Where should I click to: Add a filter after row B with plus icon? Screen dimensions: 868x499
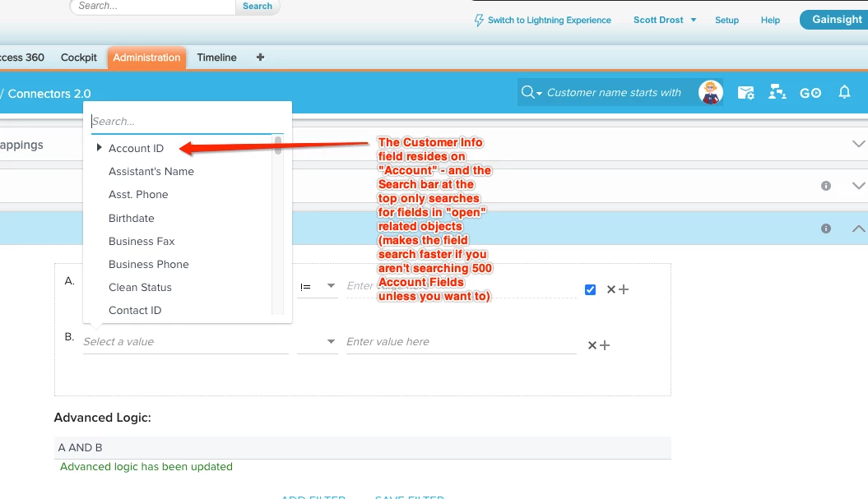(605, 345)
